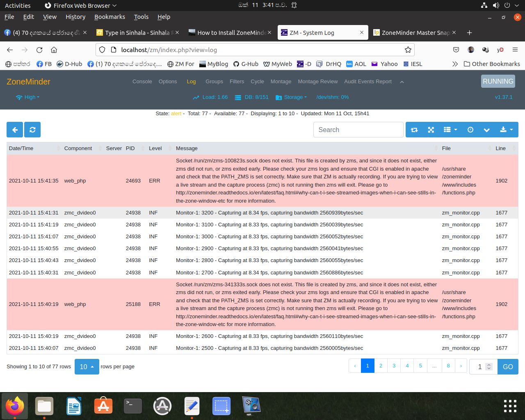Viewport: 525px width, 420px height.
Task: Select the Log menu item
Action: point(191,82)
